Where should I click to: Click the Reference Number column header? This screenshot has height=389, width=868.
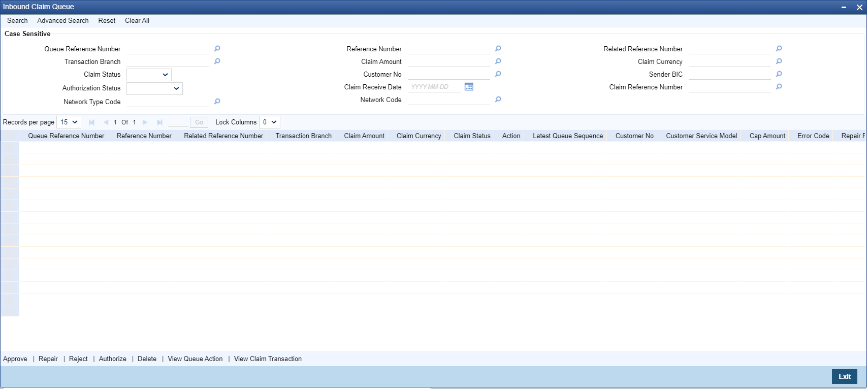[144, 136]
